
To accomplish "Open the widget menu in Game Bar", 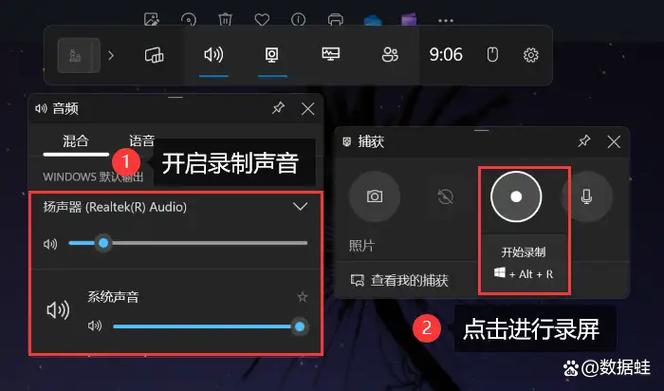I will 154,55.
